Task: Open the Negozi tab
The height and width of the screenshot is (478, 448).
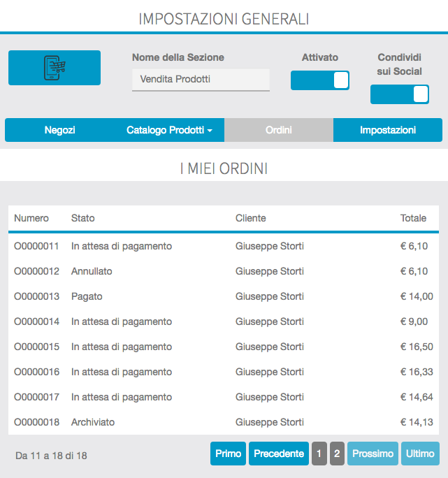Action: coord(60,130)
